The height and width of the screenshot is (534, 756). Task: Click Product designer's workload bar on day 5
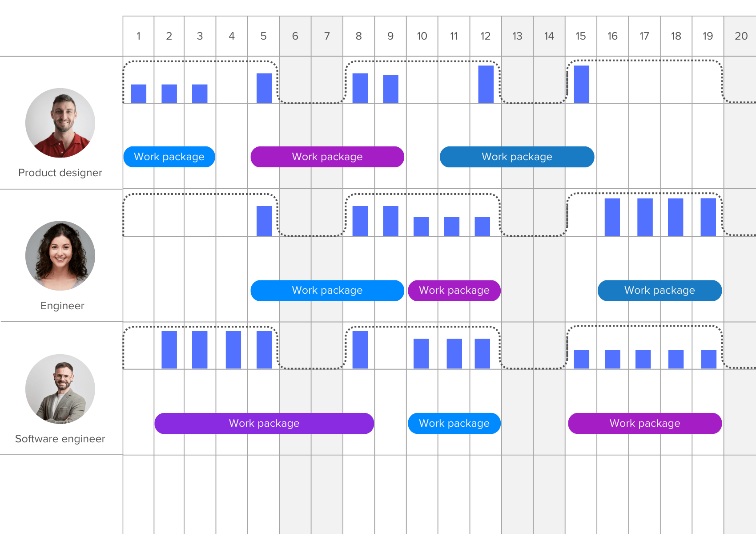click(264, 88)
